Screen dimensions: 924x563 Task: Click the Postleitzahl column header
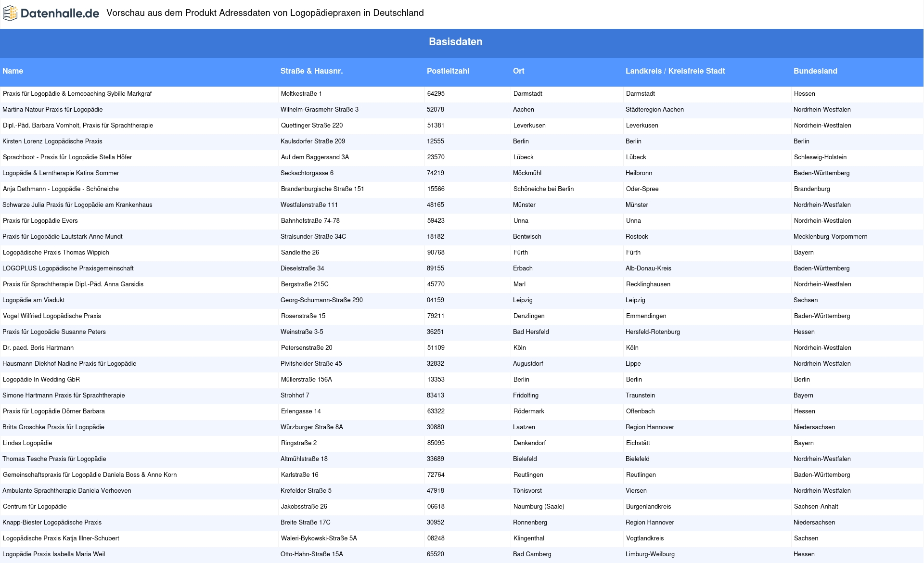click(x=448, y=71)
